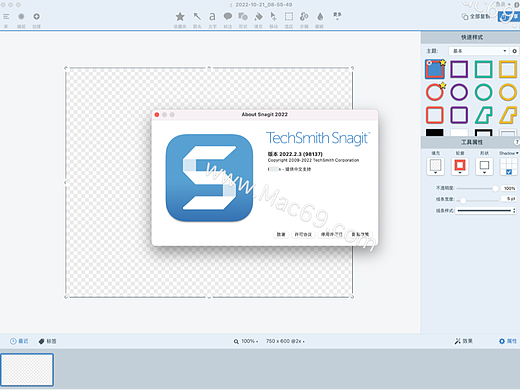Toggle the Properties panel
Image resolution: width=520 pixels, height=390 pixels.
[508, 341]
